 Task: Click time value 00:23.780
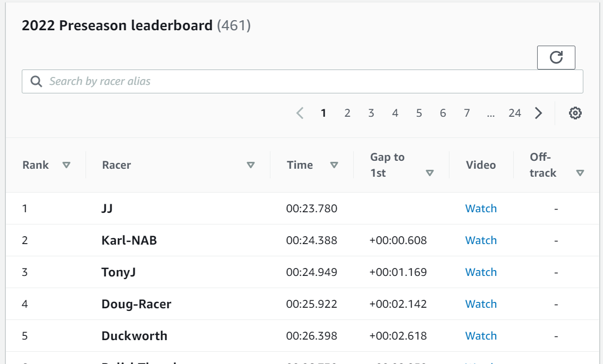pyautogui.click(x=311, y=209)
